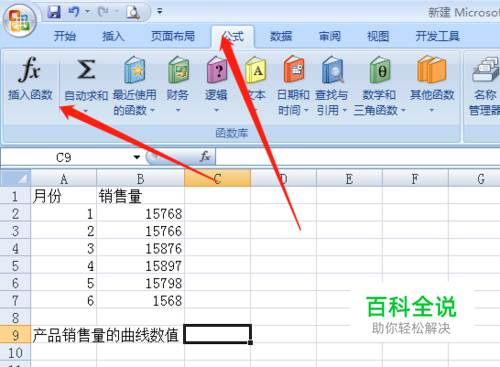This screenshot has width=500, height=367.
Task: Expand the 自动求和 dropdown arrow
Action: (x=86, y=111)
